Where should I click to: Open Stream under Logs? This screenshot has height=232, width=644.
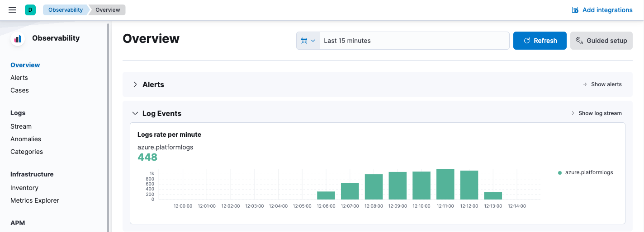click(21, 126)
